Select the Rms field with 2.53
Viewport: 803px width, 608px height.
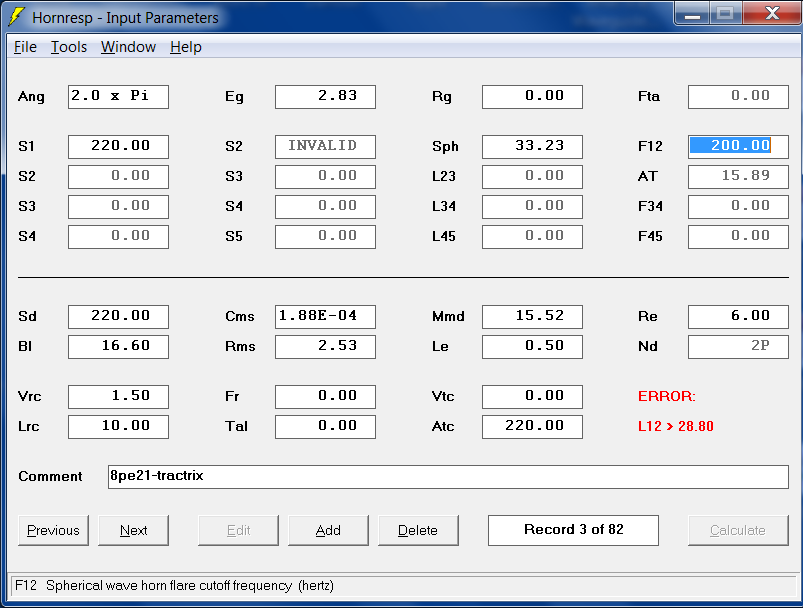(325, 347)
